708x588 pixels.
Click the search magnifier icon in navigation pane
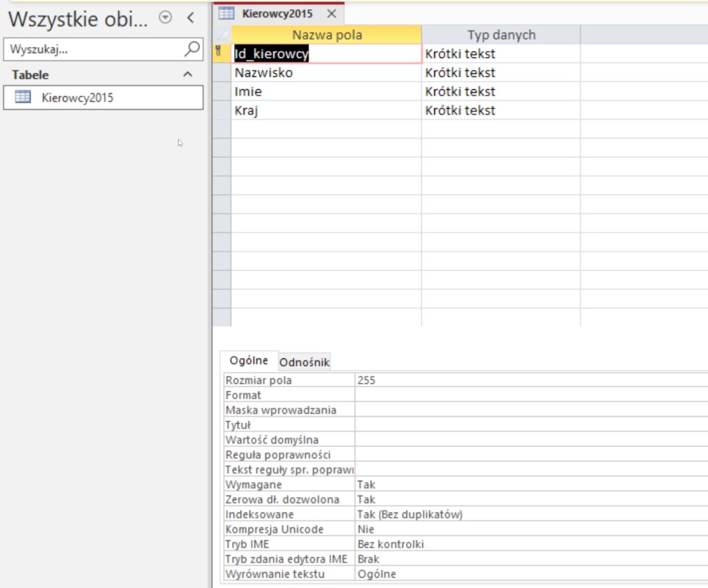[x=192, y=49]
